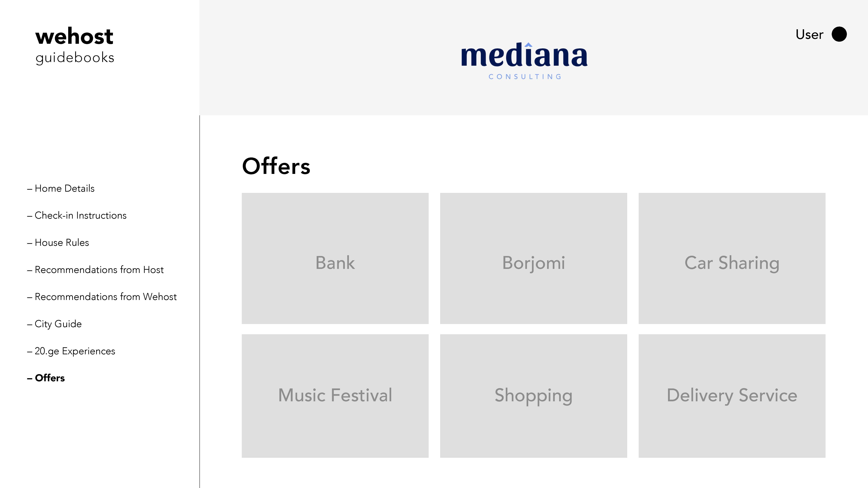
Task: Open the Music Festival offer
Action: [335, 396]
